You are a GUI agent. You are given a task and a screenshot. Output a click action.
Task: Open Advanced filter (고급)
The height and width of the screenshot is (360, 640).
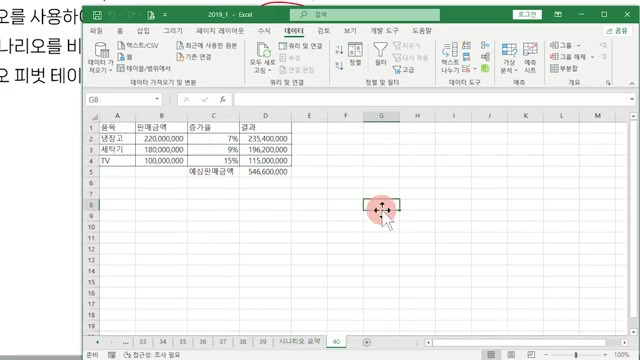click(403, 69)
